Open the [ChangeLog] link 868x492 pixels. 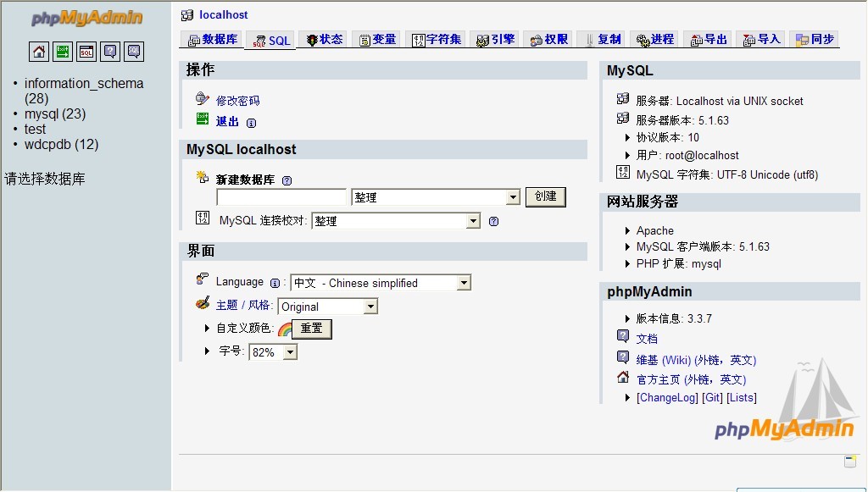tap(667, 397)
